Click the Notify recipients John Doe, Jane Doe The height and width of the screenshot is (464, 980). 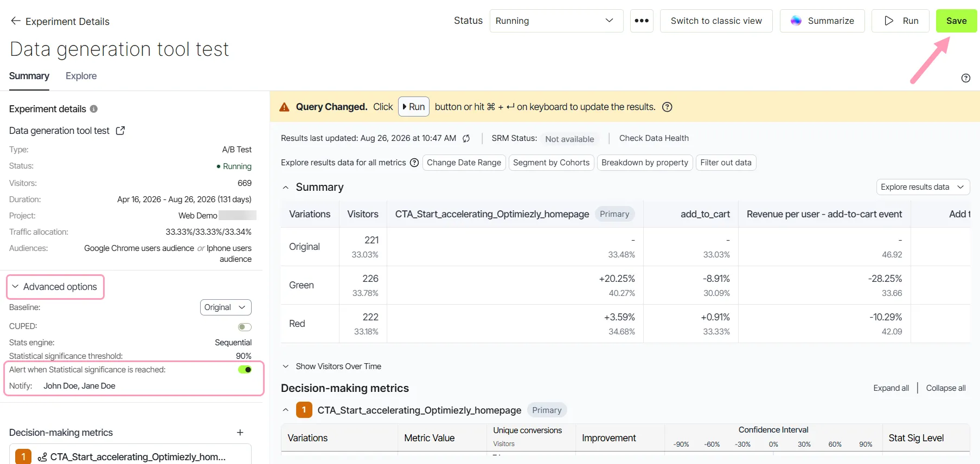pos(79,386)
